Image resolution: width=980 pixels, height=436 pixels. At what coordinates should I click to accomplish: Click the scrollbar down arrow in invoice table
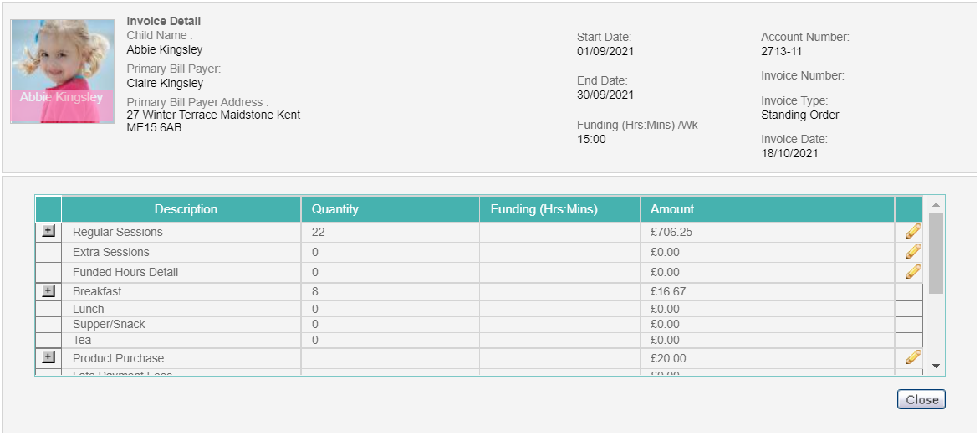click(x=936, y=366)
